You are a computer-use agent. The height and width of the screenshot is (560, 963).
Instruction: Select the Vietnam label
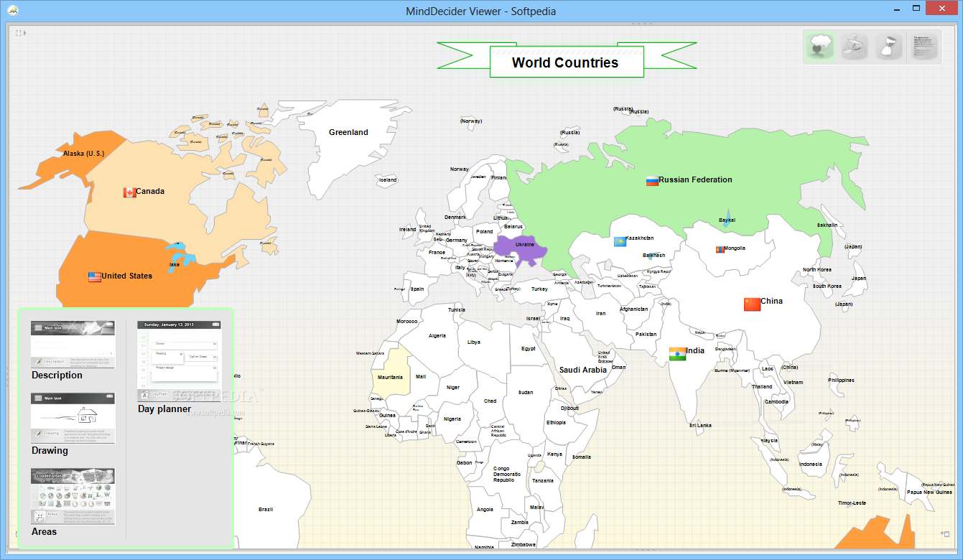(x=794, y=382)
